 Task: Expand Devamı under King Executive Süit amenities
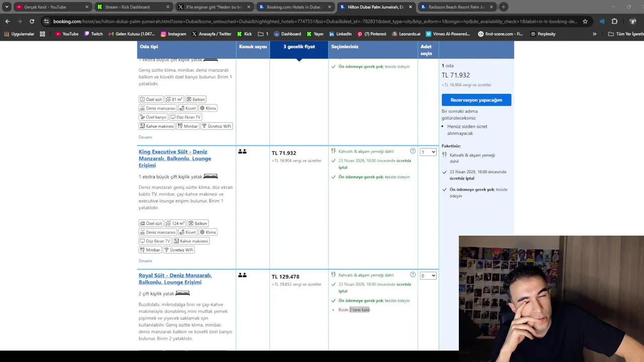[x=145, y=260]
